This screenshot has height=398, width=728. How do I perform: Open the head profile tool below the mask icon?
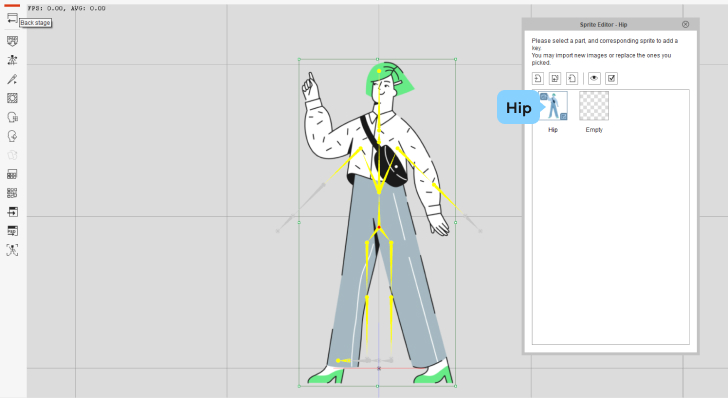tap(12, 117)
